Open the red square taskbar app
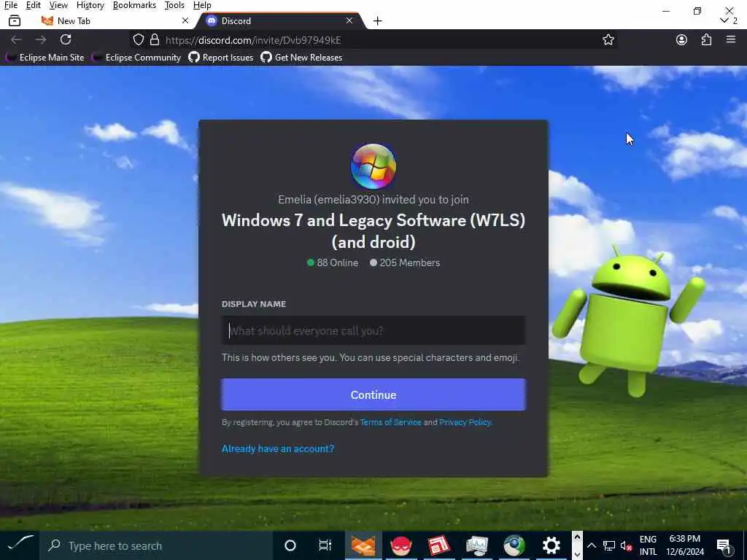Image resolution: width=747 pixels, height=560 pixels. coord(438,545)
